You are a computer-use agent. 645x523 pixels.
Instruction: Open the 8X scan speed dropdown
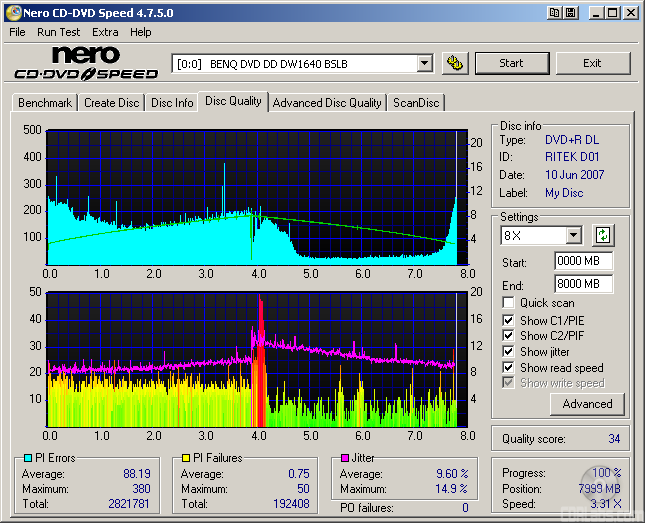pyautogui.click(x=573, y=236)
